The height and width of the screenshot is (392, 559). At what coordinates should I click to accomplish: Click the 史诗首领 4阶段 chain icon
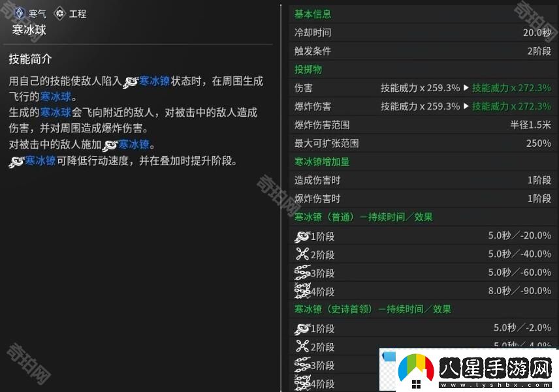302,383
